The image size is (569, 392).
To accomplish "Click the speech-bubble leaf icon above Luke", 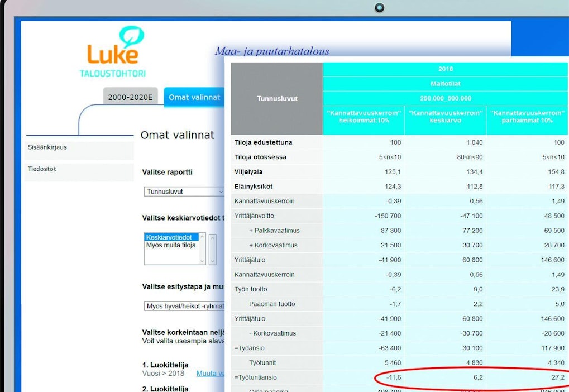I will [x=131, y=37].
